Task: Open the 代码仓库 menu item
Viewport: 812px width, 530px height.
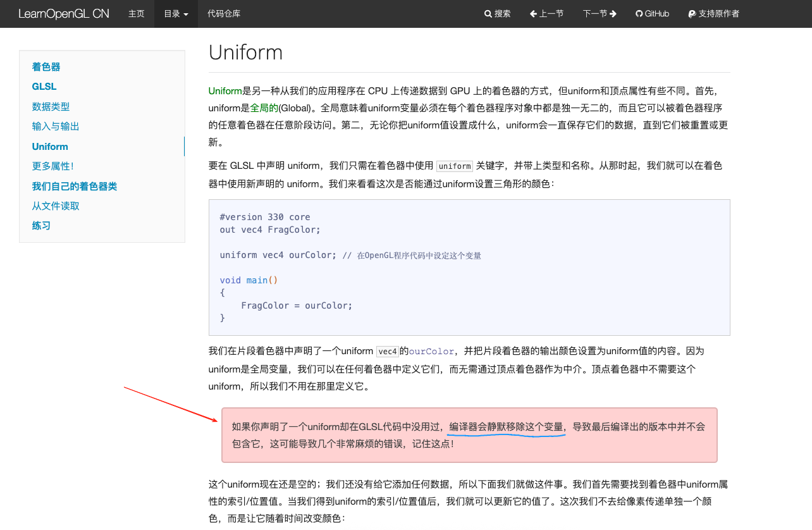Action: [223, 13]
